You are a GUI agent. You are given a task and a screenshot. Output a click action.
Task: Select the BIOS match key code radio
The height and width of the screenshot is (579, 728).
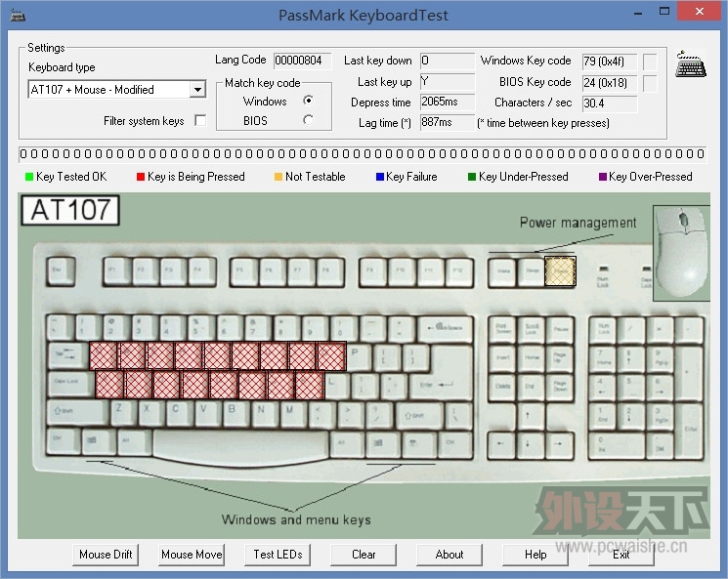point(308,120)
